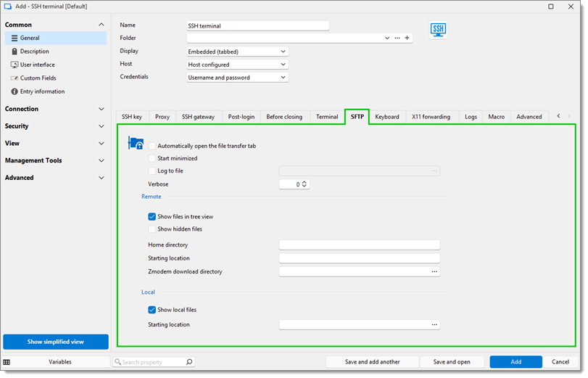This screenshot has height=378, width=588.
Task: Check Show hidden files
Action: pos(152,229)
